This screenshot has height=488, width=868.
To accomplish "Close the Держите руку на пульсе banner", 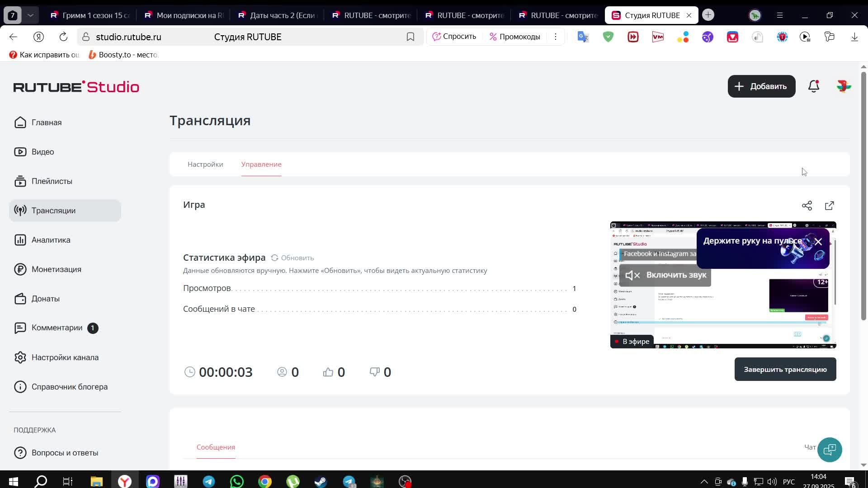I will click(x=818, y=242).
